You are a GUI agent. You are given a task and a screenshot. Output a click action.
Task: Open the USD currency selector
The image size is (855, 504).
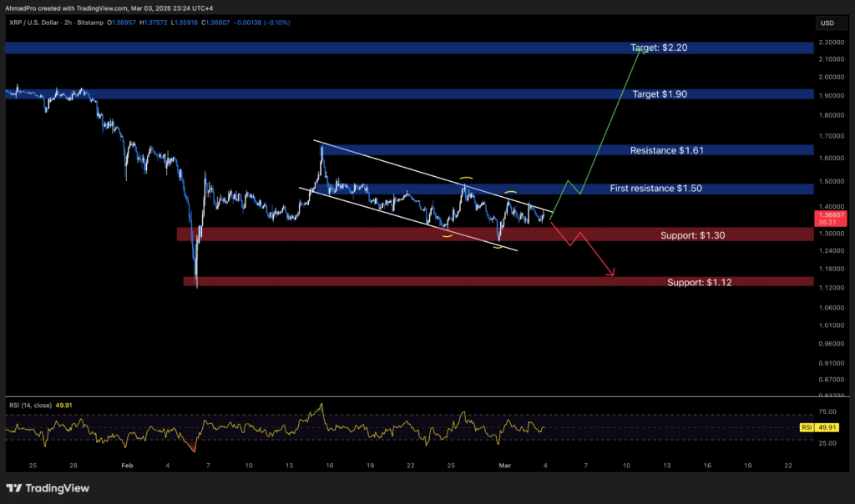point(827,23)
